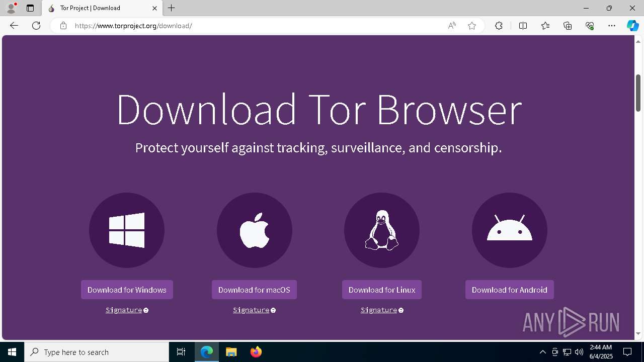Open notification center icon
The width and height of the screenshot is (644, 362).
[x=628, y=352]
